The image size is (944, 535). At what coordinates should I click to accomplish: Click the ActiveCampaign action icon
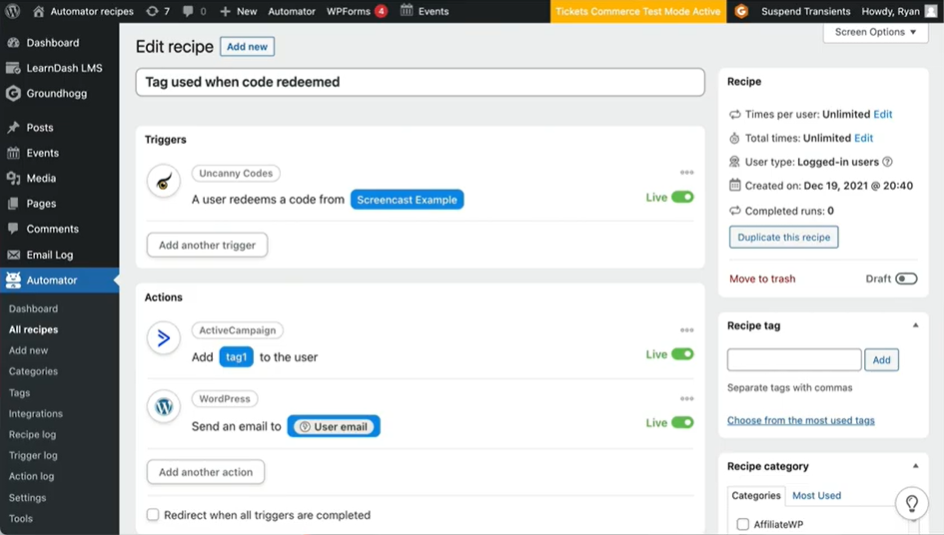[164, 338]
